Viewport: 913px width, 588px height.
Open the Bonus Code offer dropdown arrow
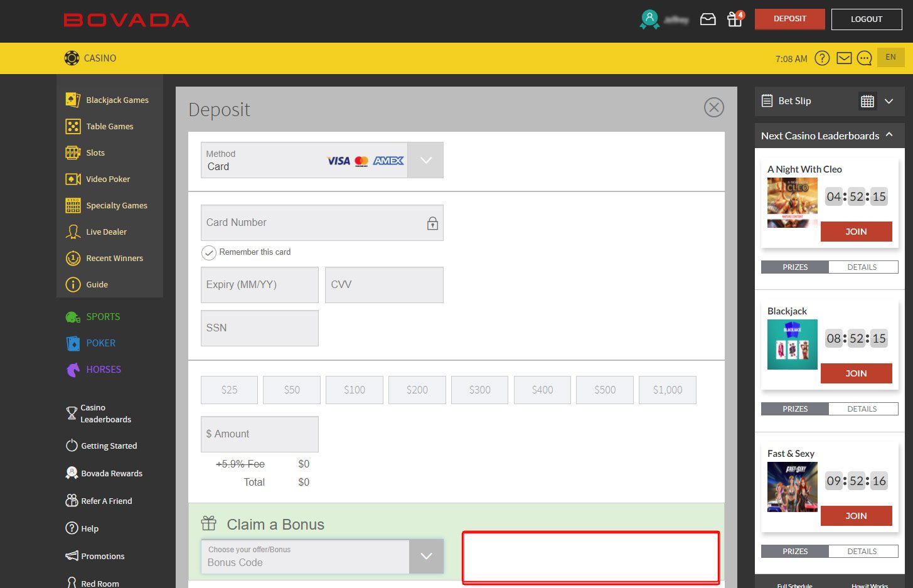(x=426, y=556)
